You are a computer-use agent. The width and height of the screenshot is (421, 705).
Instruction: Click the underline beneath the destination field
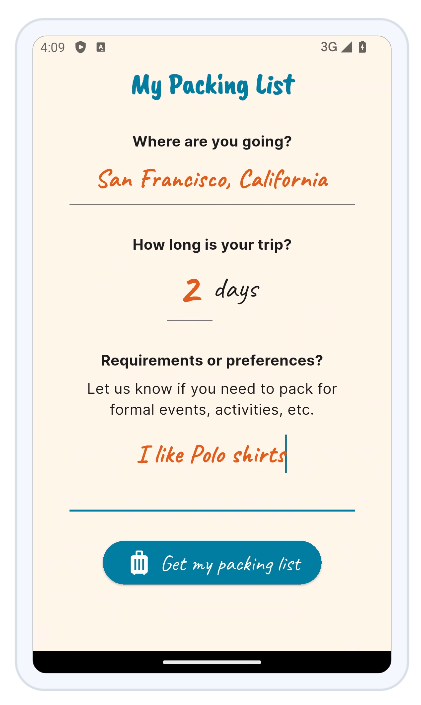[x=212, y=205]
